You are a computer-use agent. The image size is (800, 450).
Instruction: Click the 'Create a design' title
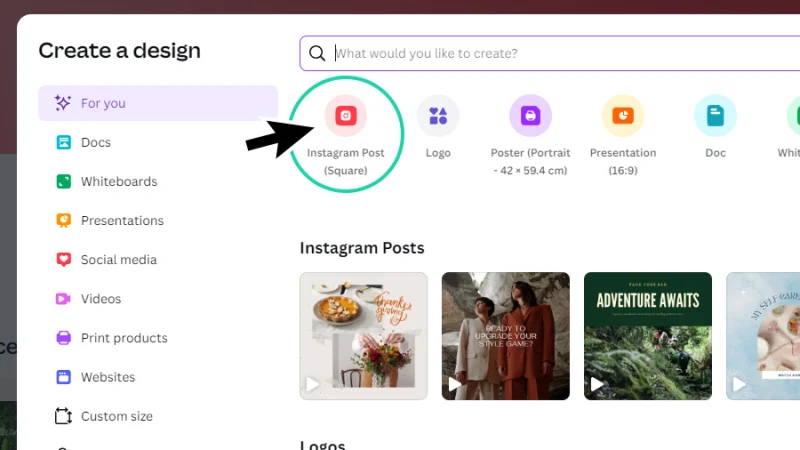coord(119,50)
